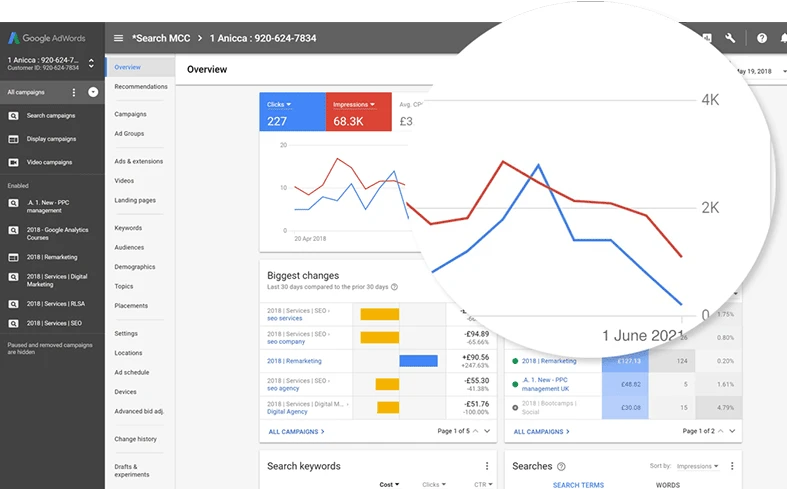Open Change history page
787x489 pixels.
click(x=136, y=439)
